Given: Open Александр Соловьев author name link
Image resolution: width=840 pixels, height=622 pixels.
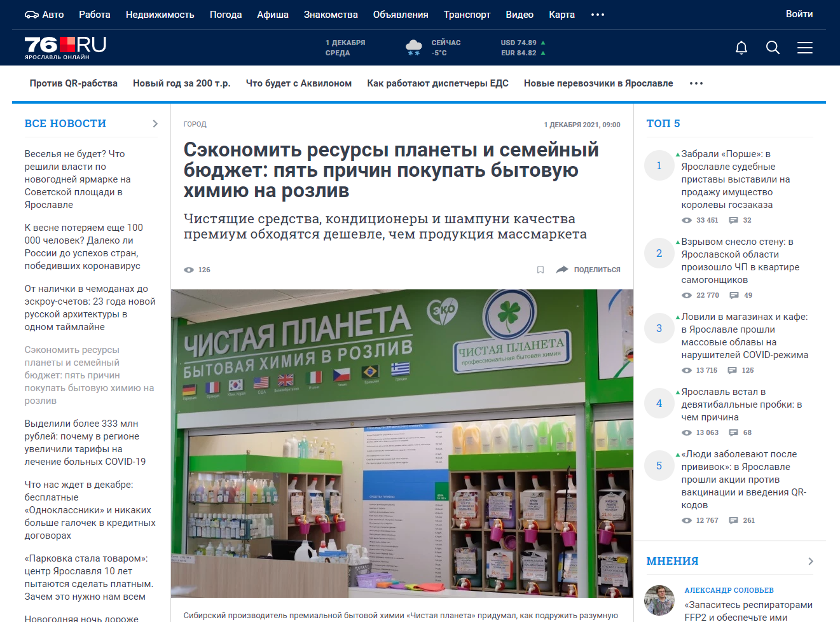Looking at the screenshot, I should [729, 590].
